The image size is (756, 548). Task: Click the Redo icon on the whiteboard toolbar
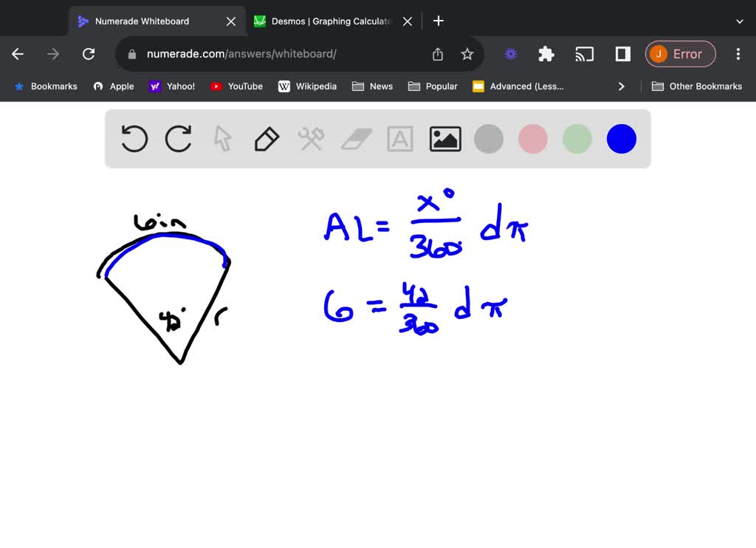178,138
